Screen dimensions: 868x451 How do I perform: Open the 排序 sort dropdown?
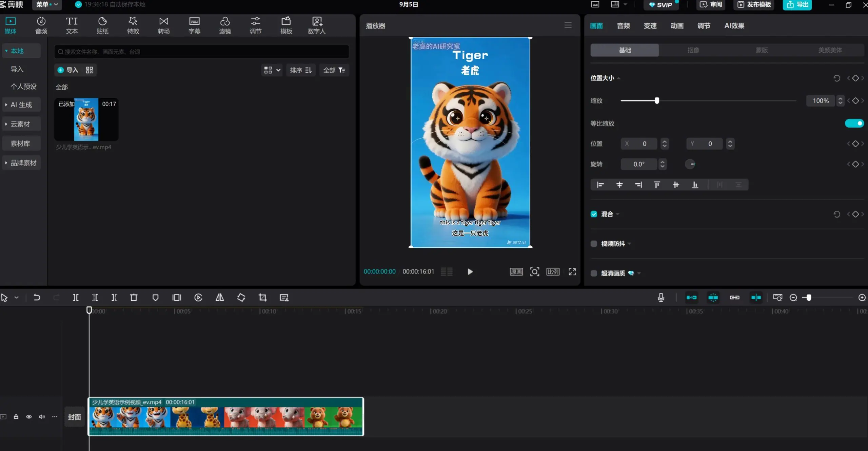point(300,70)
